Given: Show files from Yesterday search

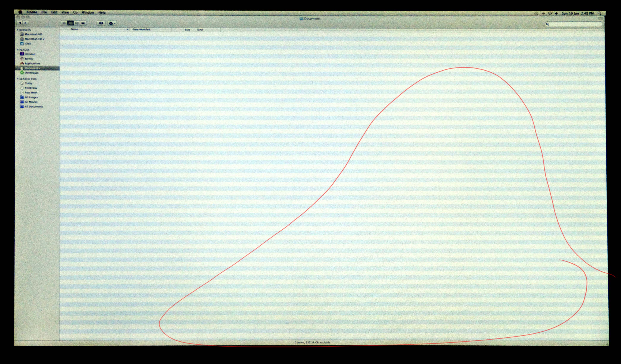Looking at the screenshot, I should pos(29,88).
